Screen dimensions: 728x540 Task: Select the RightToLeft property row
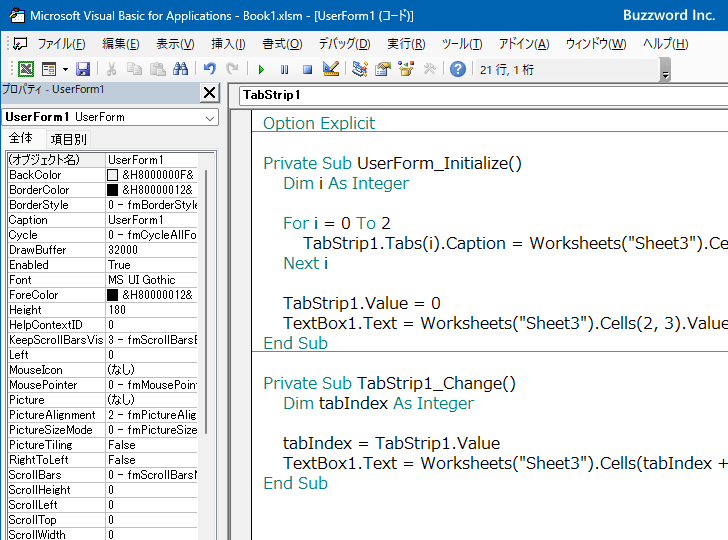(102, 460)
